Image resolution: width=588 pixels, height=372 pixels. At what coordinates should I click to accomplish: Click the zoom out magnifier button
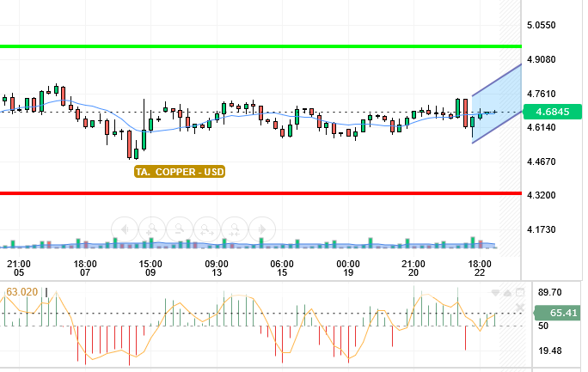pos(180,229)
